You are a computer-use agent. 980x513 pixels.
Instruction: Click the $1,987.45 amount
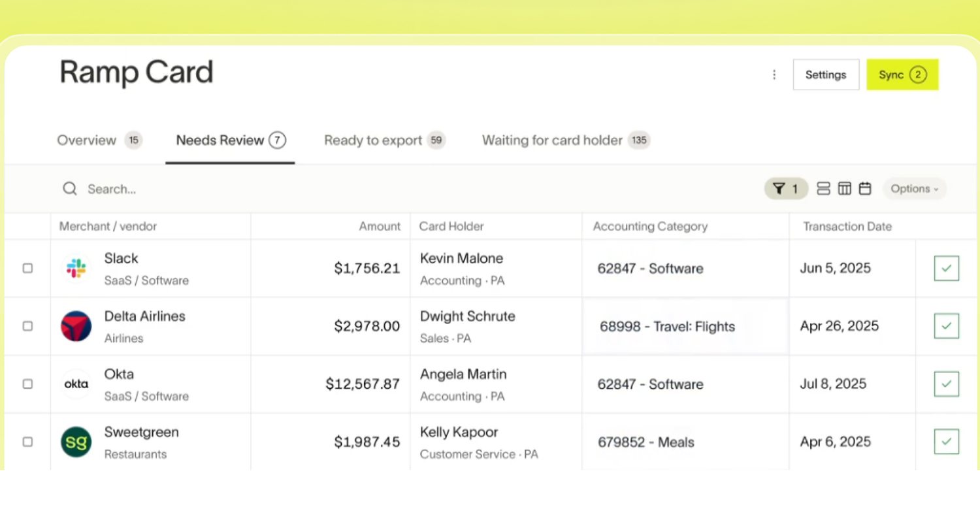pyautogui.click(x=367, y=442)
